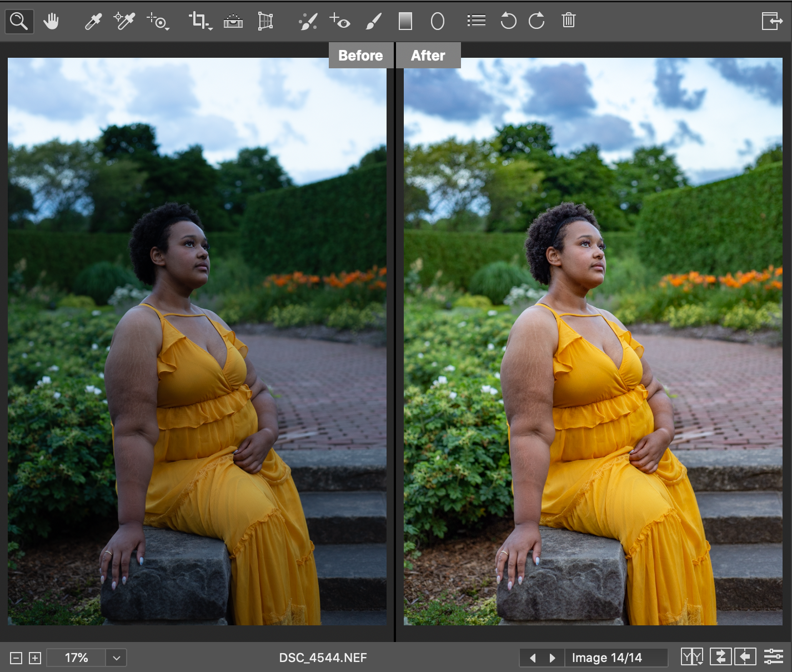The image size is (792, 672).
Task: Click the DSC_4544.NEF filename
Action: [x=323, y=658]
